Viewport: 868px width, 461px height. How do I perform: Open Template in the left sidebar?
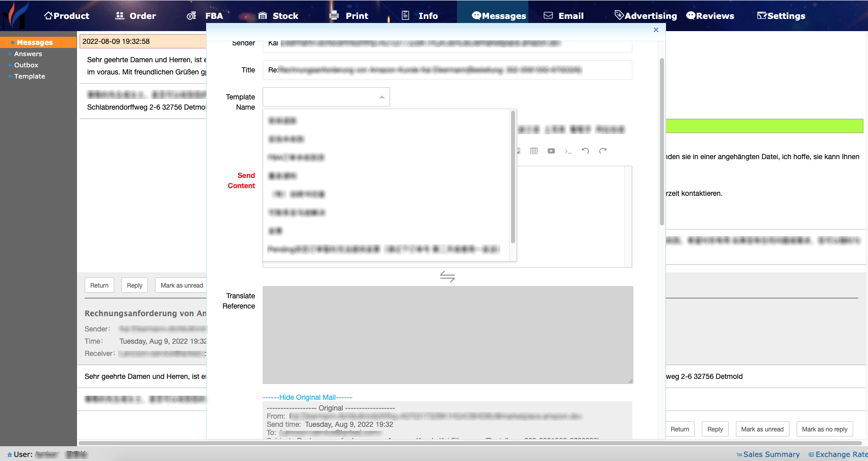click(x=30, y=76)
